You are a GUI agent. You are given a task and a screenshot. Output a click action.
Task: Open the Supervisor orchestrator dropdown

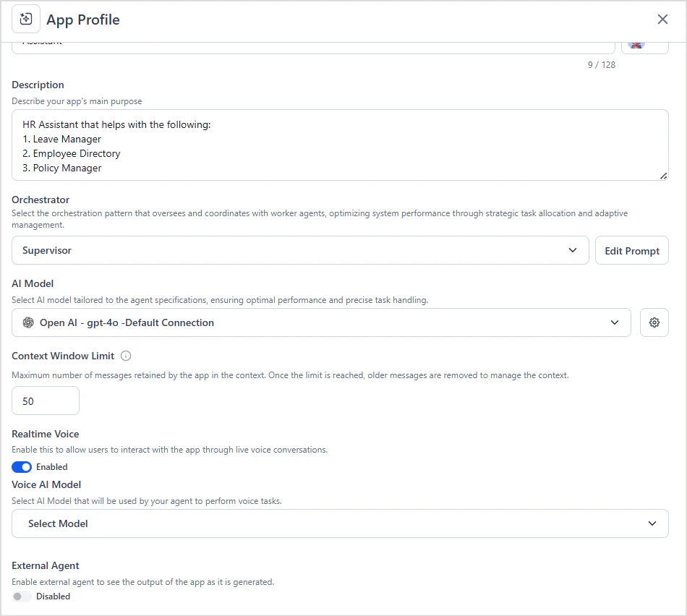300,250
